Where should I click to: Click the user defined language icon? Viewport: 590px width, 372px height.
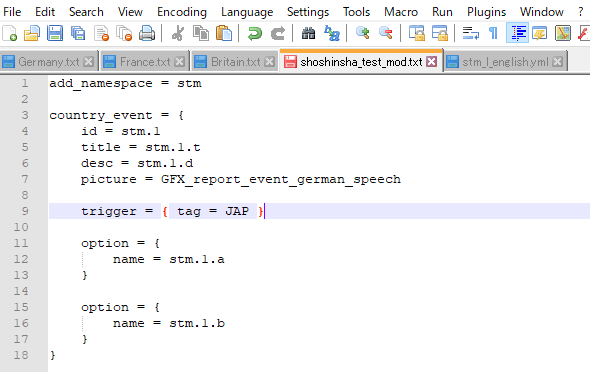point(540,33)
